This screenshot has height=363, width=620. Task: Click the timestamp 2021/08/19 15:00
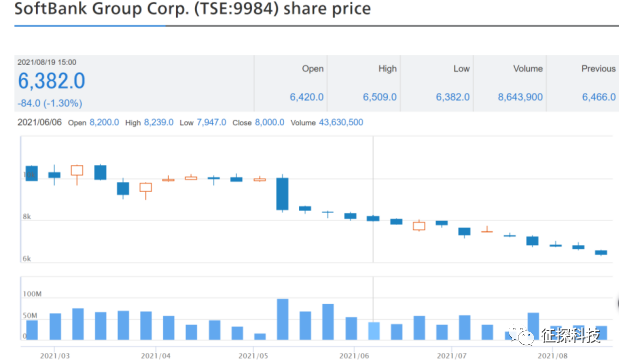point(47,62)
